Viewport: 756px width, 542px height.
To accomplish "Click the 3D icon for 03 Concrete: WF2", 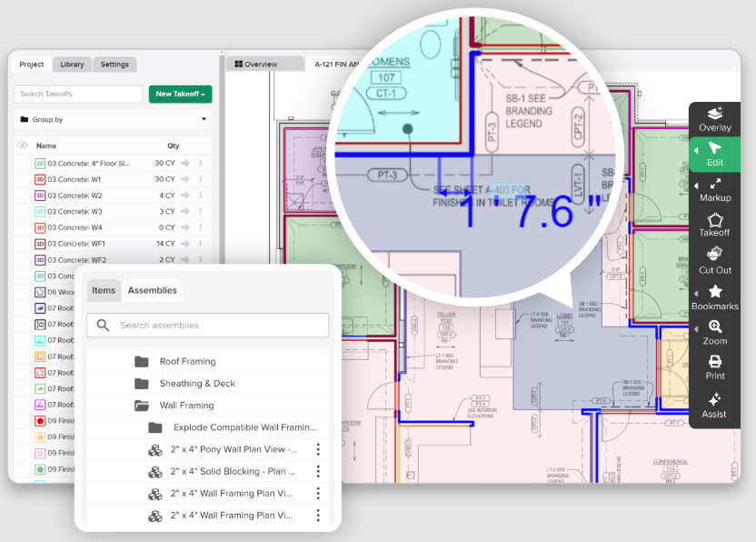I will [40, 260].
